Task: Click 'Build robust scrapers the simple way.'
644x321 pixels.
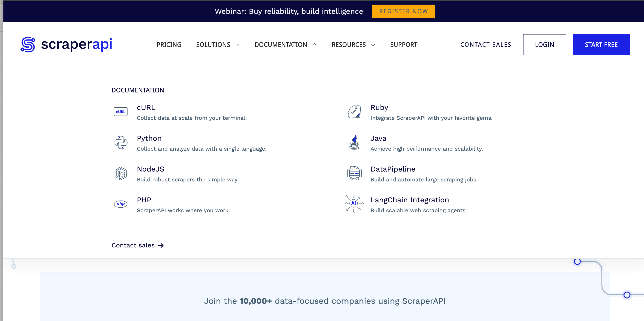Action: click(188, 180)
